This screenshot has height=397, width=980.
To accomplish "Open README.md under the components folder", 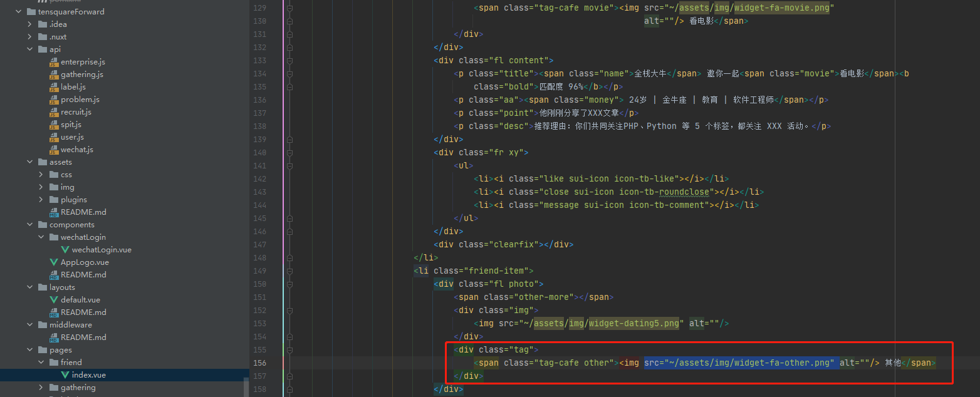I will (83, 275).
